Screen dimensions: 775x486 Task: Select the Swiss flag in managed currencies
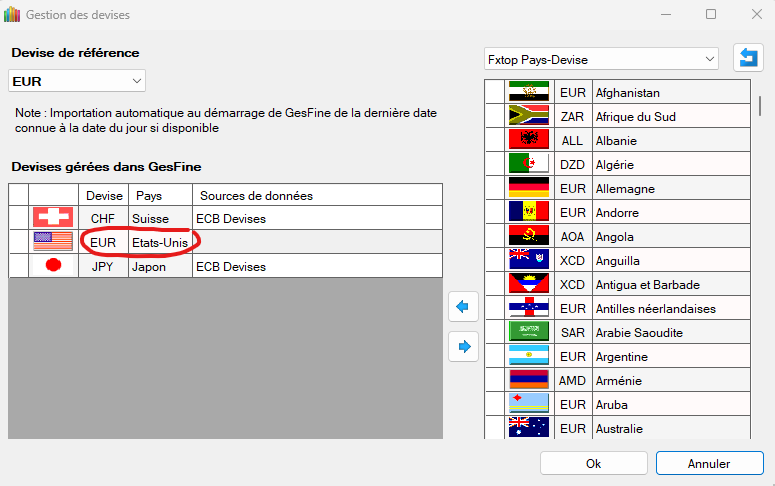(x=53, y=218)
